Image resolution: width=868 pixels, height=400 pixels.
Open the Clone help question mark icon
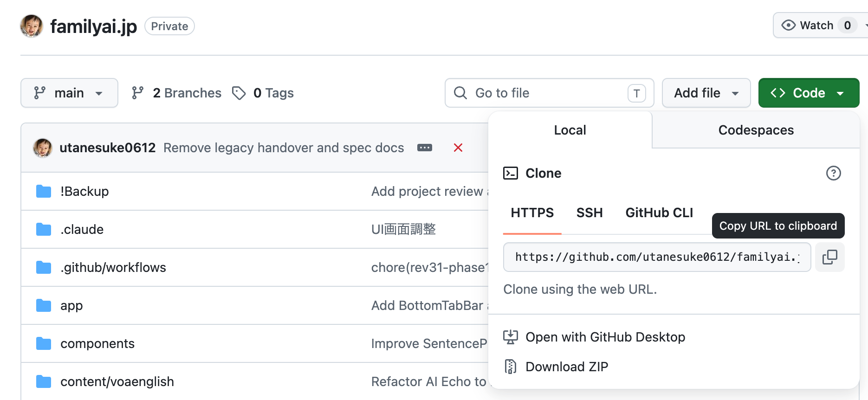point(833,173)
